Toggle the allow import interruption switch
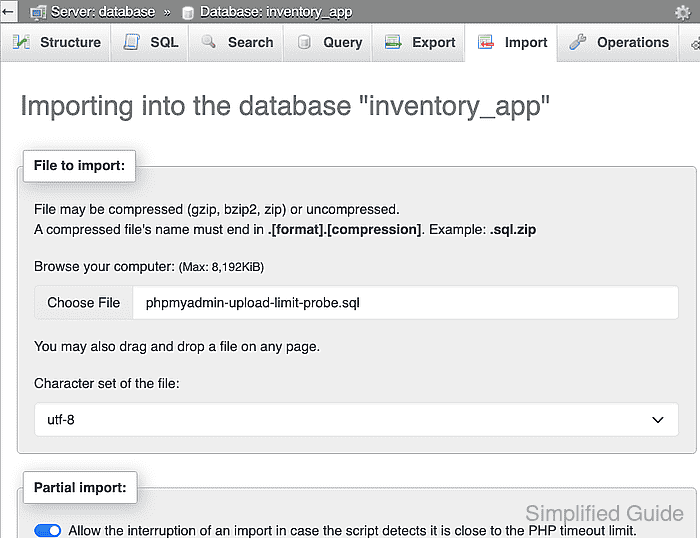 click(48, 530)
